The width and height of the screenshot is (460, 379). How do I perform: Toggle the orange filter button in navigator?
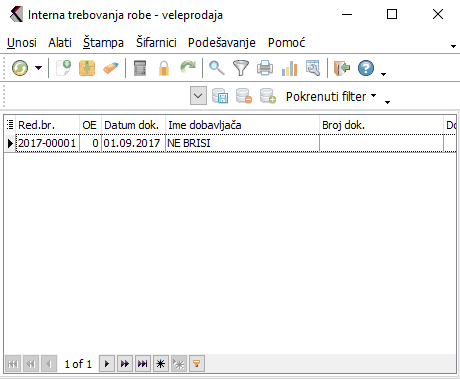coord(197,364)
